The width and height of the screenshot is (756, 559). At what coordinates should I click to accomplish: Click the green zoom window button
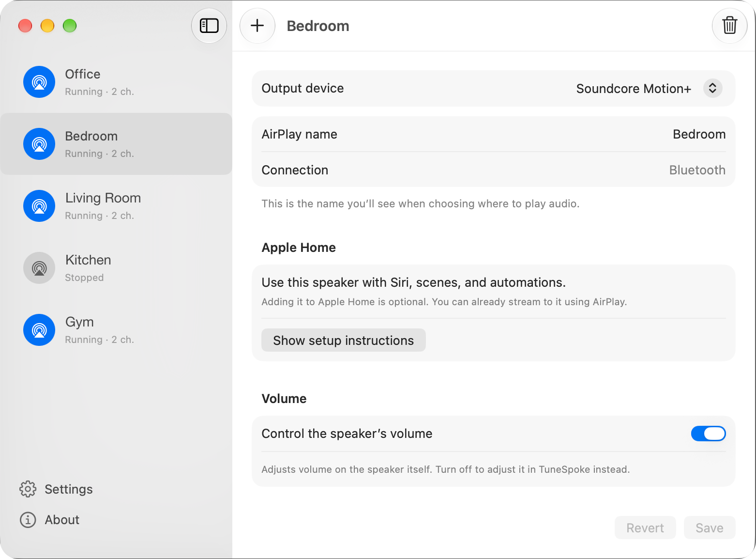(70, 26)
